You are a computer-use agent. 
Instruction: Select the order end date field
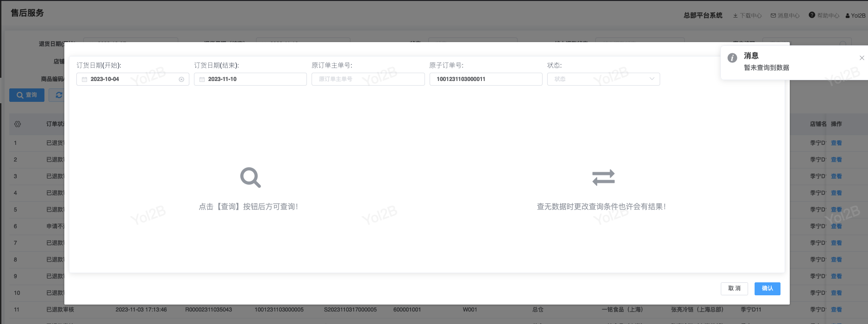click(x=250, y=79)
